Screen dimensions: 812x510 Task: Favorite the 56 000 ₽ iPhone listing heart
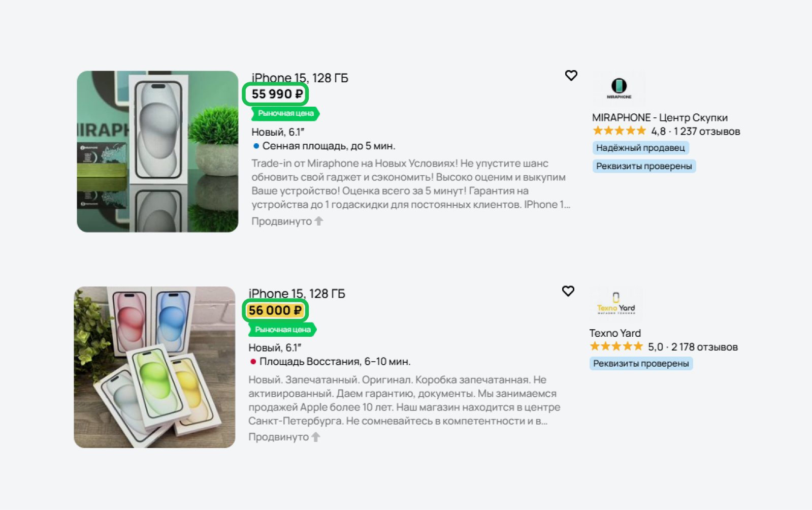568,291
